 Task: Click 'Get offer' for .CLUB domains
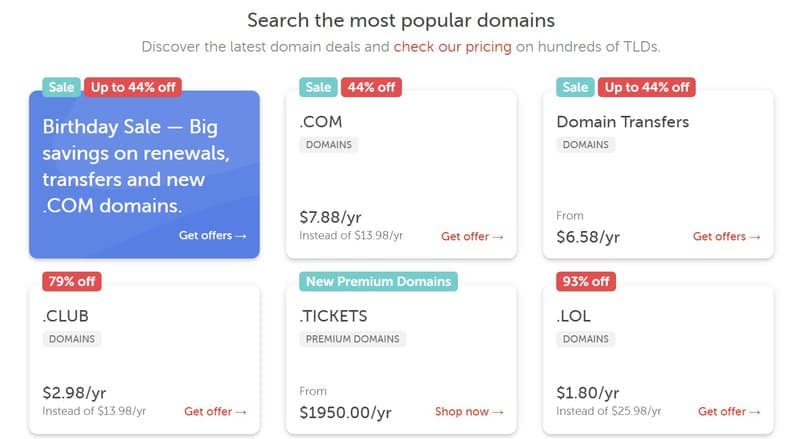click(215, 411)
